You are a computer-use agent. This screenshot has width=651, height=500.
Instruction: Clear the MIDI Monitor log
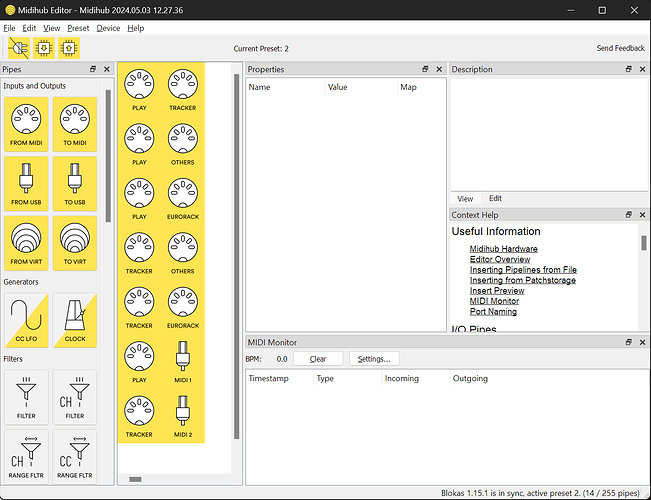pyautogui.click(x=318, y=359)
